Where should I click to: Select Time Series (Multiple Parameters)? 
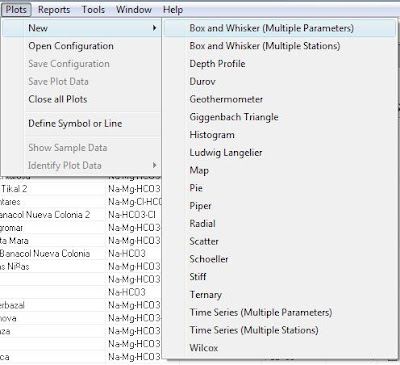click(261, 313)
